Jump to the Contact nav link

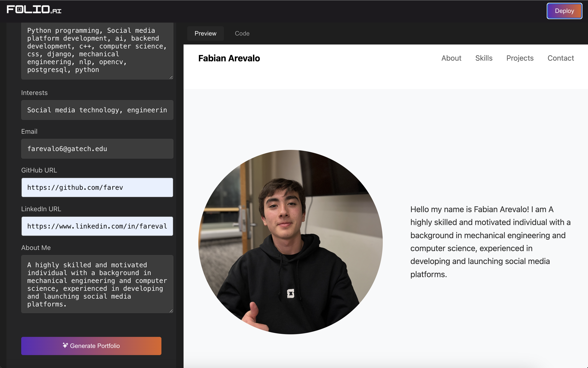pyautogui.click(x=561, y=58)
